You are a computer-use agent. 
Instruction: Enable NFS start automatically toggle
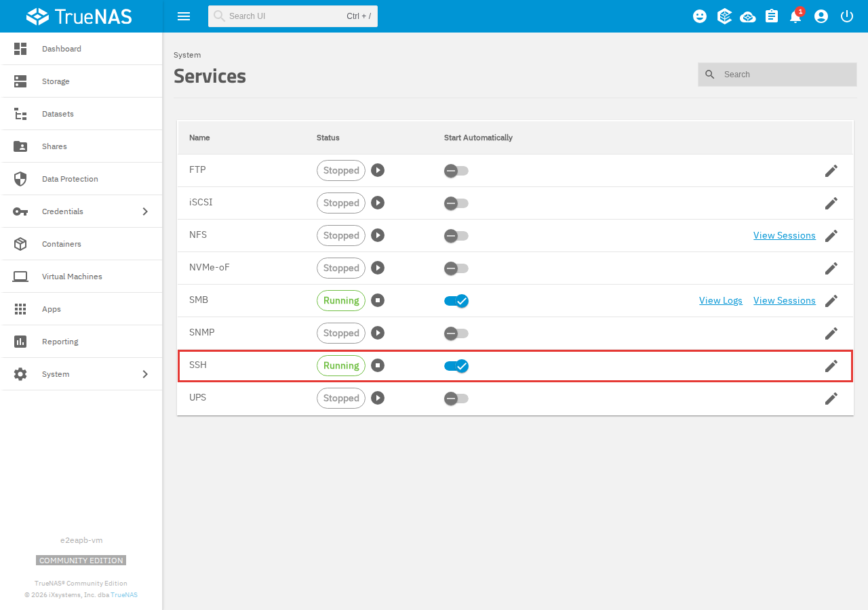tap(456, 236)
